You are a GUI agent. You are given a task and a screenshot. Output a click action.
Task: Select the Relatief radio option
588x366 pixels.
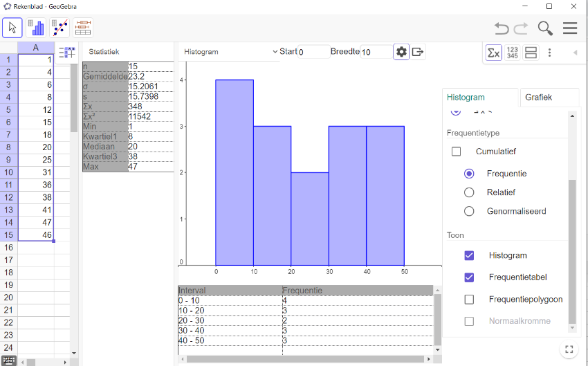coord(469,192)
